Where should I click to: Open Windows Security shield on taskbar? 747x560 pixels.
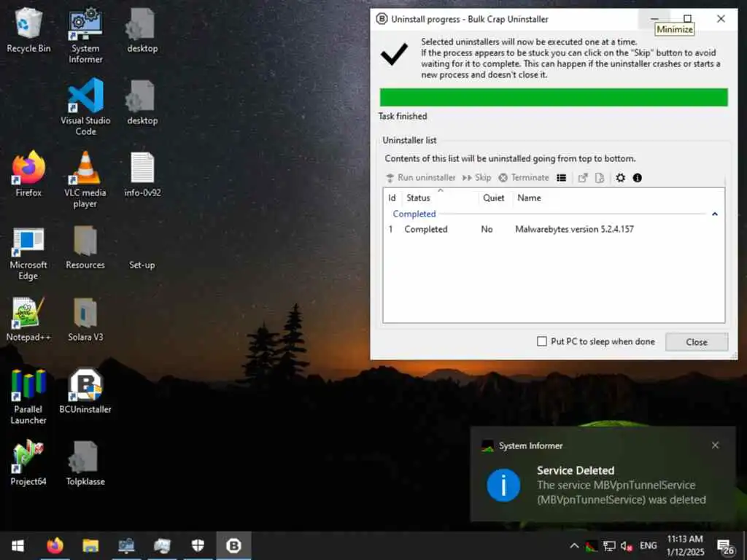[x=198, y=545]
